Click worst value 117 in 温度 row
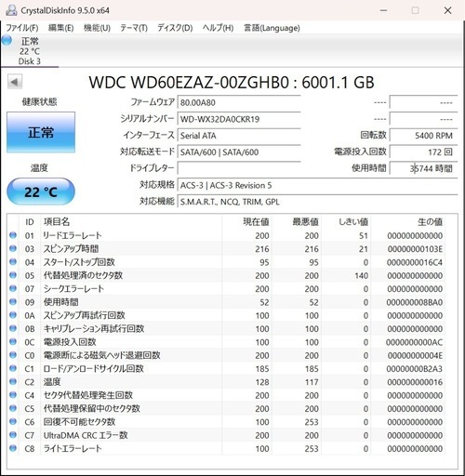 [312, 382]
